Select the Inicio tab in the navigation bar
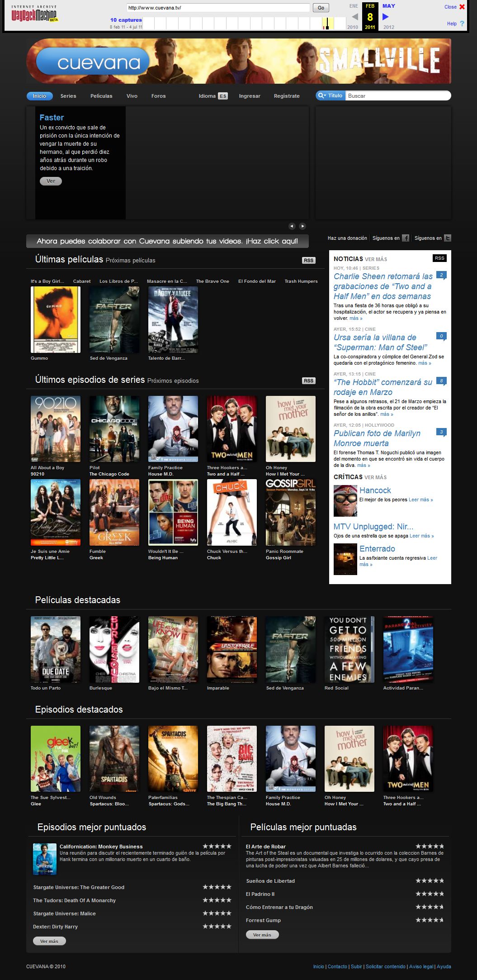Image resolution: width=477 pixels, height=980 pixels. point(39,96)
